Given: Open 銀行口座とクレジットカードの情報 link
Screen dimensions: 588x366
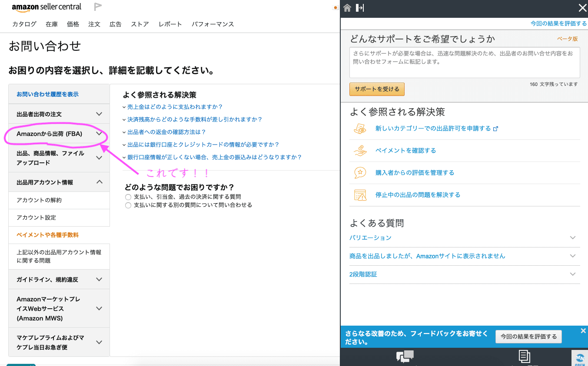Looking at the screenshot, I should click(203, 145).
